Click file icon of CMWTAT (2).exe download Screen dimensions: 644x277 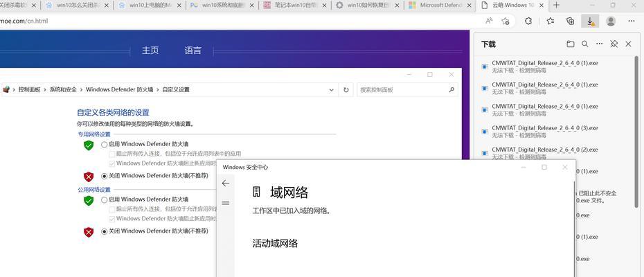click(485, 153)
